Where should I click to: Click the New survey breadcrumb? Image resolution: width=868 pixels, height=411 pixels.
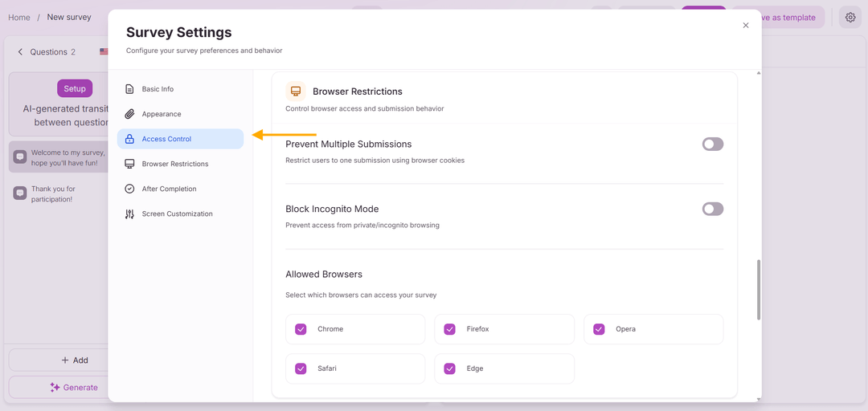(69, 17)
